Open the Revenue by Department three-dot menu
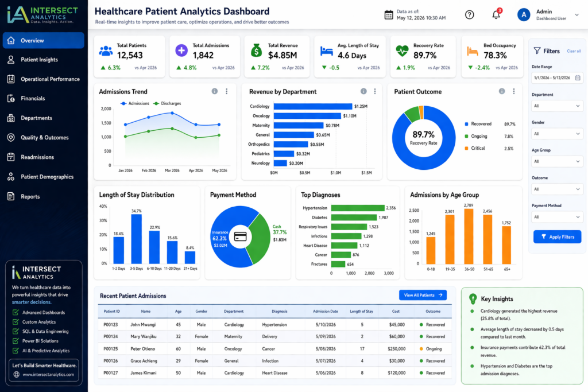The width and height of the screenshot is (588, 392). [374, 91]
